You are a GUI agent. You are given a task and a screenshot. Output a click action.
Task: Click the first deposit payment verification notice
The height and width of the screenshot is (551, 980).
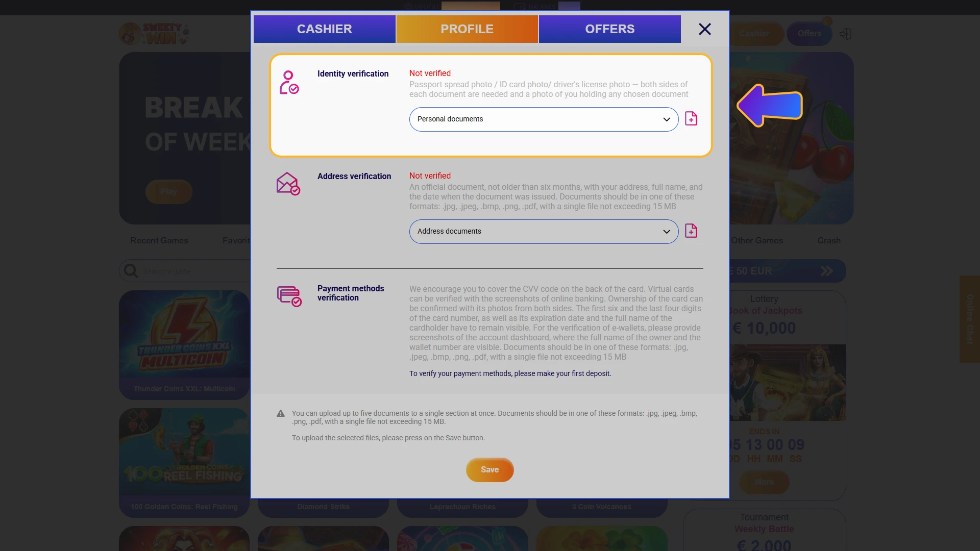pos(510,374)
